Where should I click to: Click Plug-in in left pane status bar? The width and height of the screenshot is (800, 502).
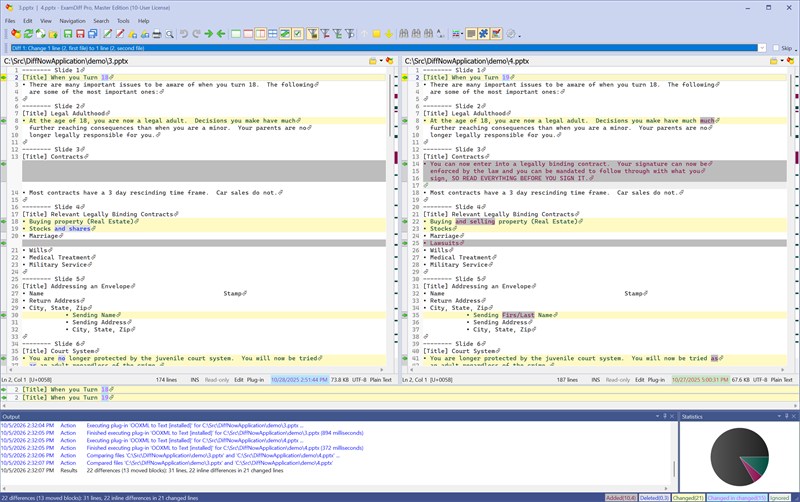256,380
